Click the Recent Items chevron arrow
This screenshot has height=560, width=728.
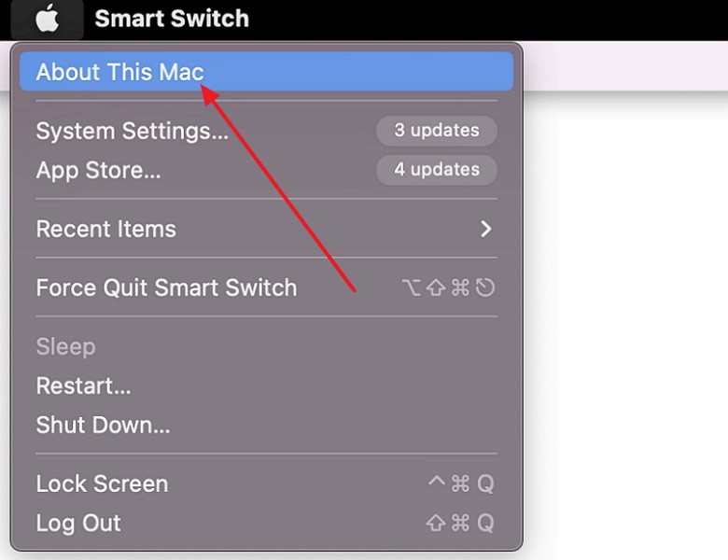tap(485, 229)
